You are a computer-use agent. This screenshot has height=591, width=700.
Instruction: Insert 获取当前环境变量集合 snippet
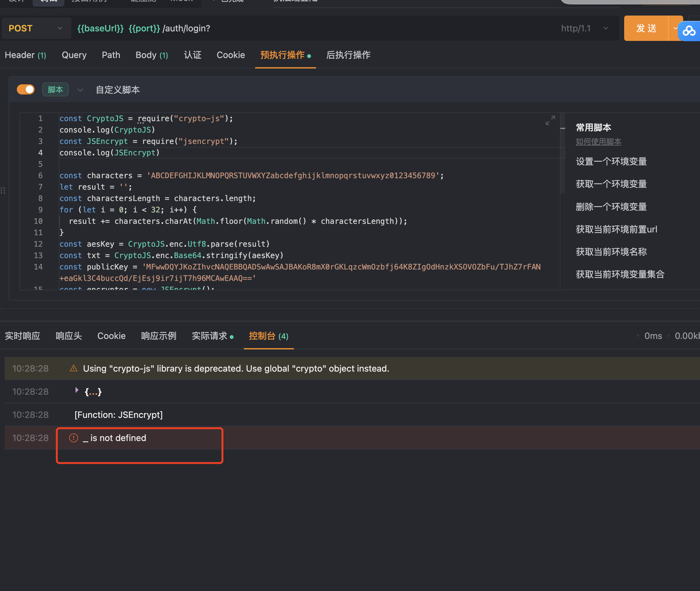(620, 274)
